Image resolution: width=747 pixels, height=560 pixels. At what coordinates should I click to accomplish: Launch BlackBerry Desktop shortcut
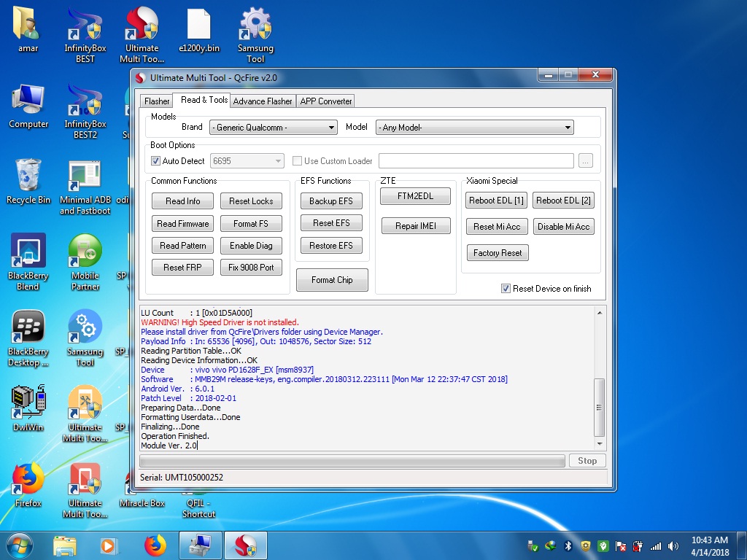tap(28, 338)
